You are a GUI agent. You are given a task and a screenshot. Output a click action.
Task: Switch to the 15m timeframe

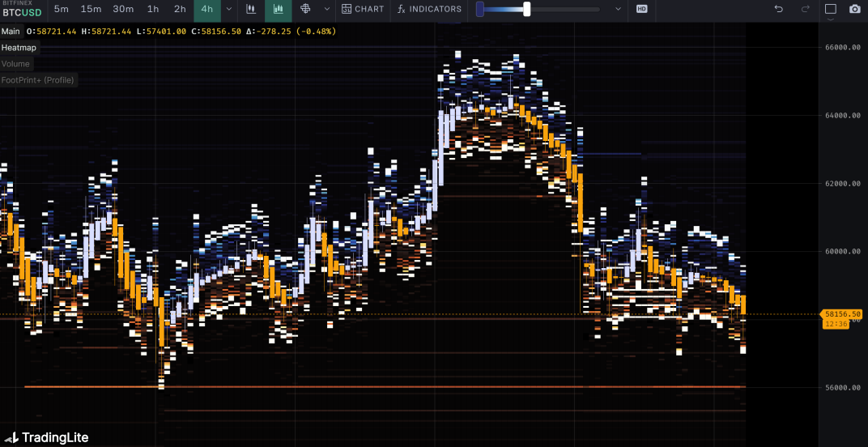click(x=91, y=9)
